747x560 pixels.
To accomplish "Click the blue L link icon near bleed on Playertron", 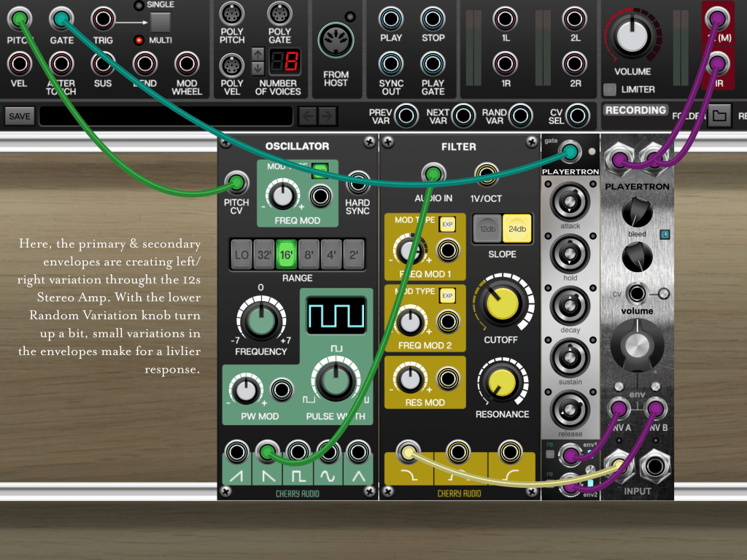I will point(665,232).
